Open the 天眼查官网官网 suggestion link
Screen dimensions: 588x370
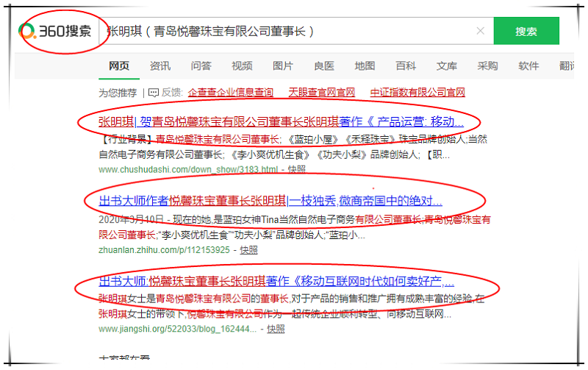coord(321,93)
